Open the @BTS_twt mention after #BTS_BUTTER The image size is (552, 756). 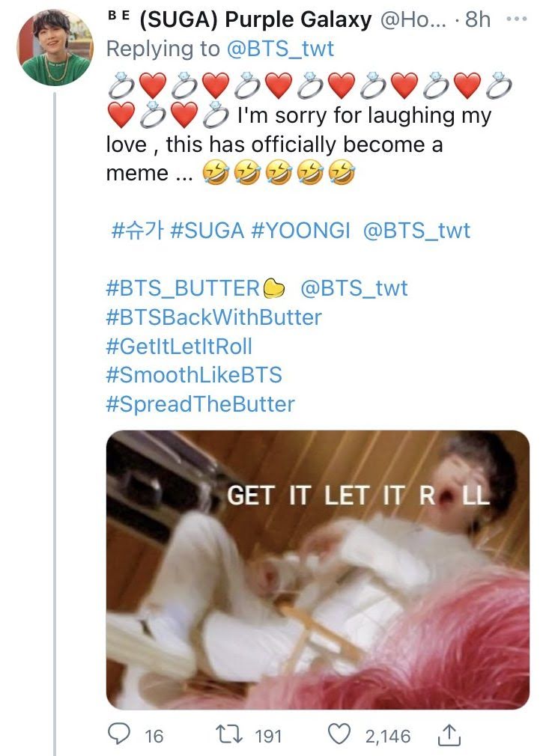coord(354,288)
